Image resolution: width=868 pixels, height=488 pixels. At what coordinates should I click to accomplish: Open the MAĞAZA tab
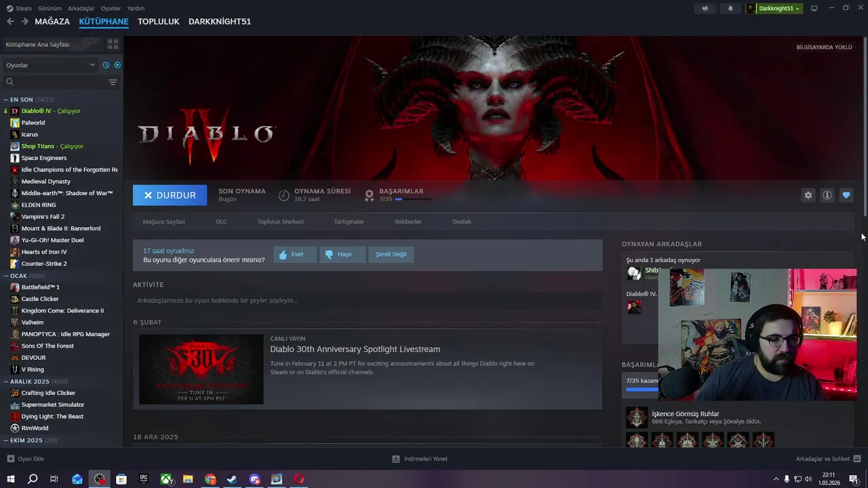(52, 22)
